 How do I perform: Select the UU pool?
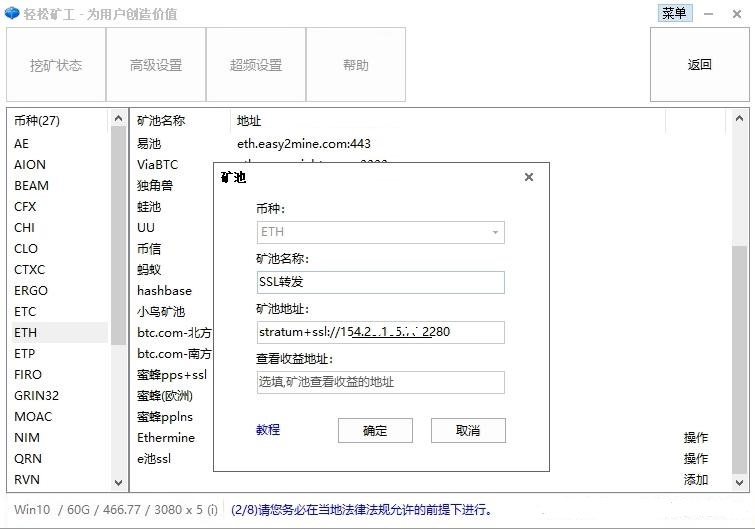click(146, 228)
